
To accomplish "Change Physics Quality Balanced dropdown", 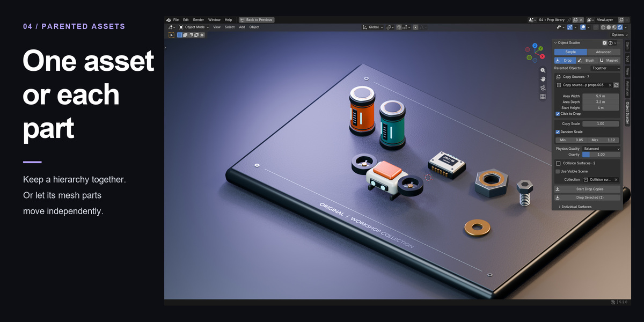I will point(601,149).
